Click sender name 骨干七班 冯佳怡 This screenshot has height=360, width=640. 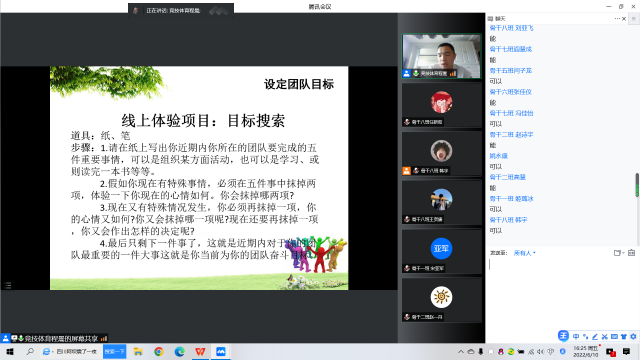[511, 113]
